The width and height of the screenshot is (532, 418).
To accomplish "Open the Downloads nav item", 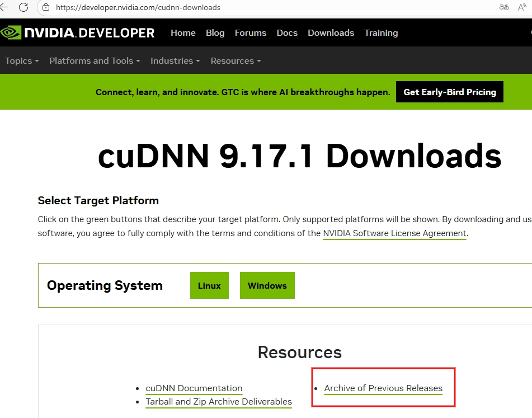I will 331,33.
